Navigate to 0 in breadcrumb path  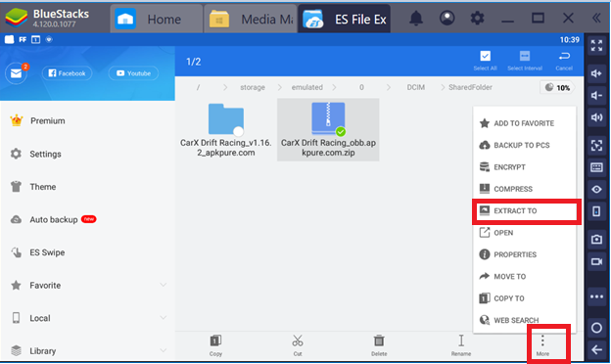click(361, 87)
